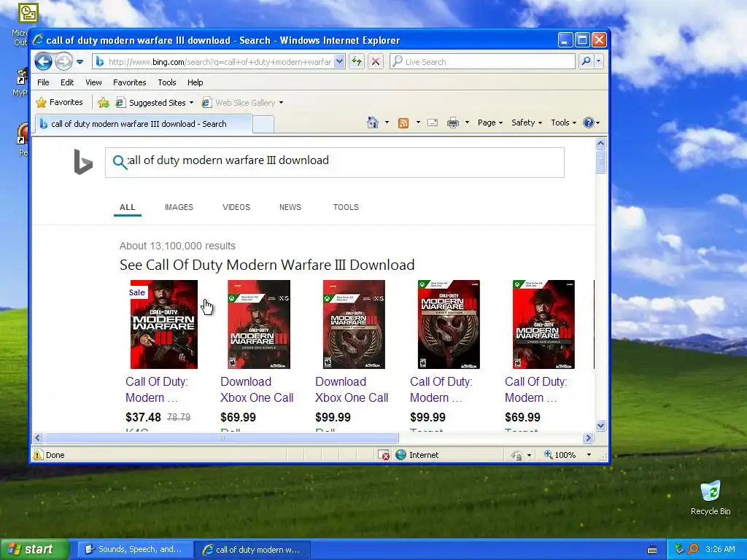The width and height of the screenshot is (747, 560).
Task: Click the Bing logo
Action: click(x=83, y=162)
